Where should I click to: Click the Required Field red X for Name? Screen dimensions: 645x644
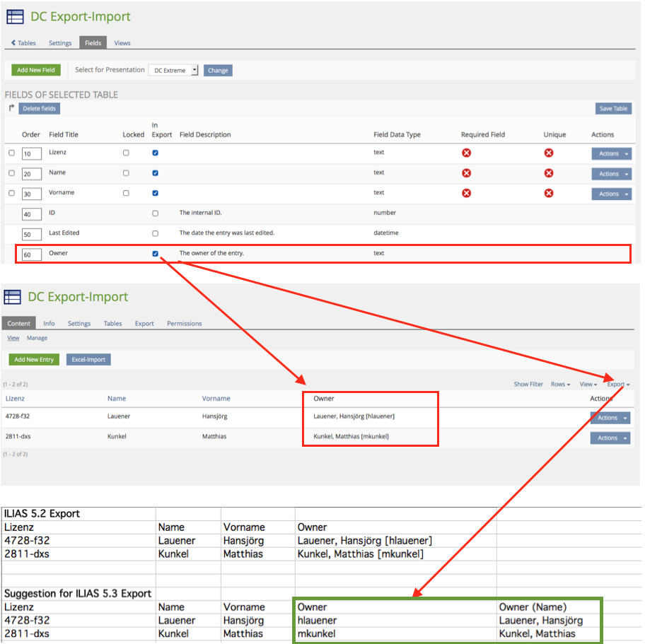coord(466,172)
